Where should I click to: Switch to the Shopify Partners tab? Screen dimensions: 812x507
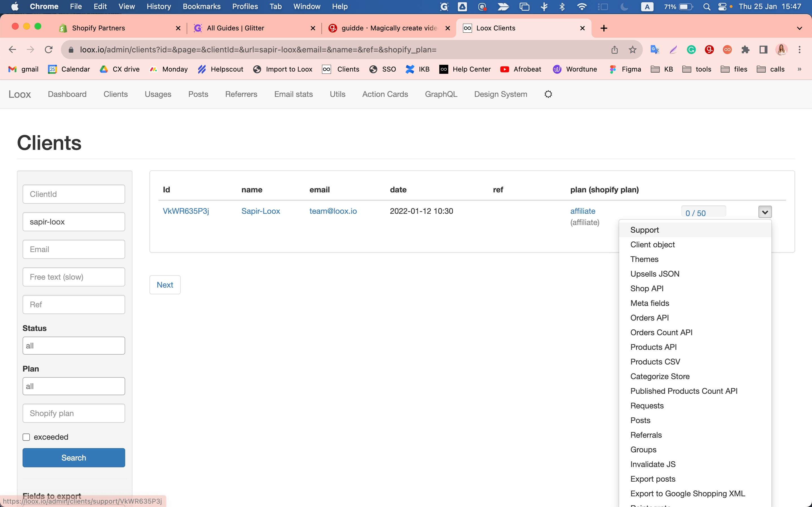[x=98, y=28]
